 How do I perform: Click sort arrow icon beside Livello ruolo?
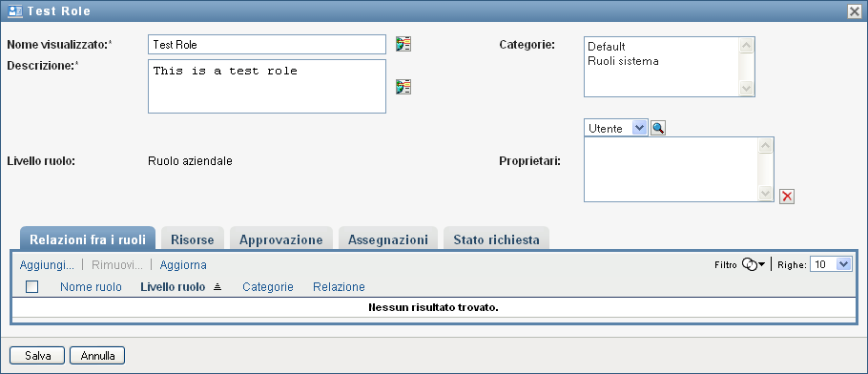(x=217, y=287)
